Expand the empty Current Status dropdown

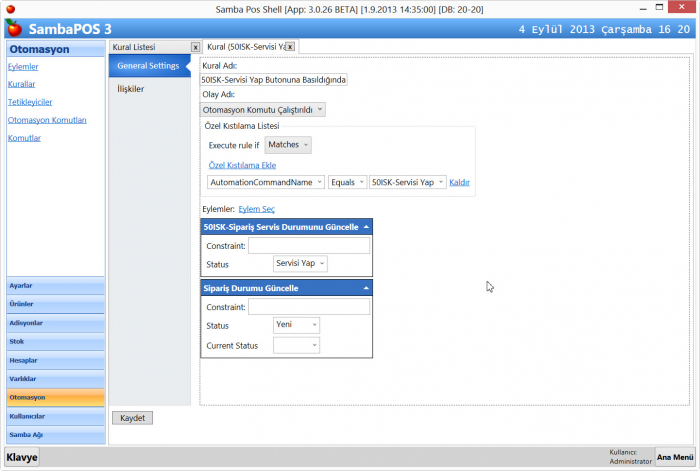pyautogui.click(x=296, y=345)
